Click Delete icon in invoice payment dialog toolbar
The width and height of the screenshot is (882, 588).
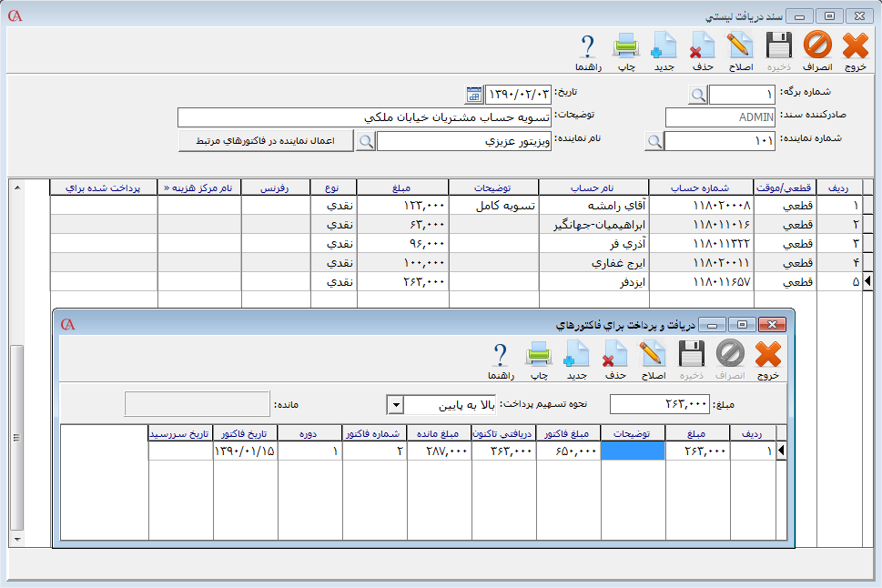click(x=615, y=359)
